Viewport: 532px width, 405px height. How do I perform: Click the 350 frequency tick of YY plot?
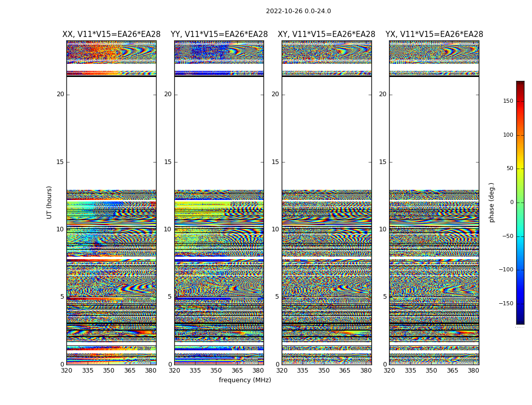[216, 371]
